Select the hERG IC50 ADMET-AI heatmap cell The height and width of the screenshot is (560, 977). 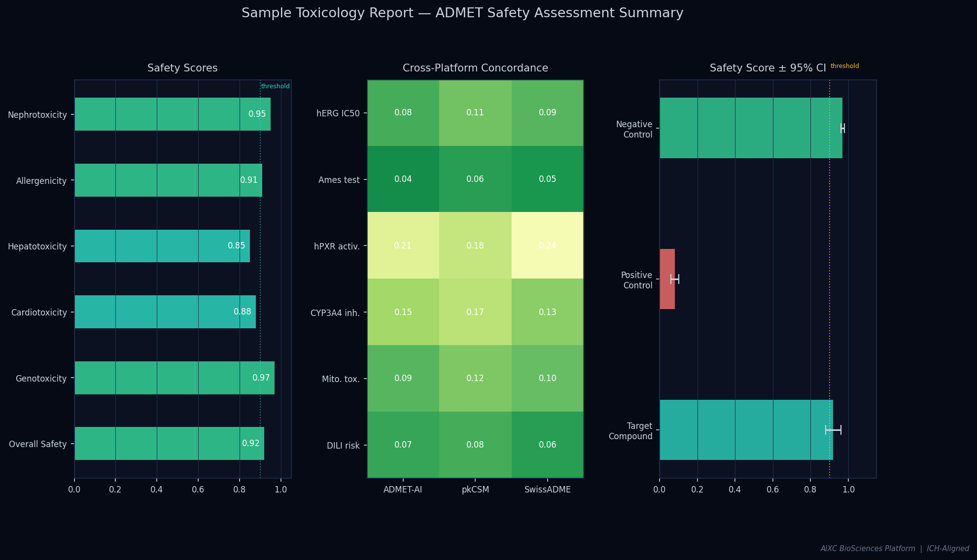tap(403, 112)
